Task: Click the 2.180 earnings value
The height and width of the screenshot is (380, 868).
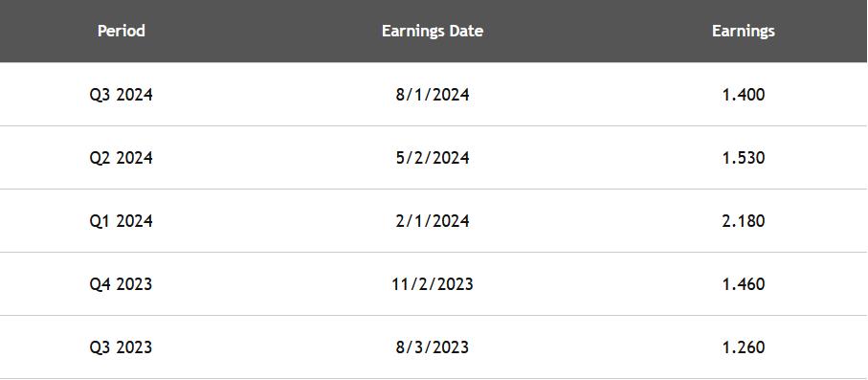Action: tap(744, 221)
